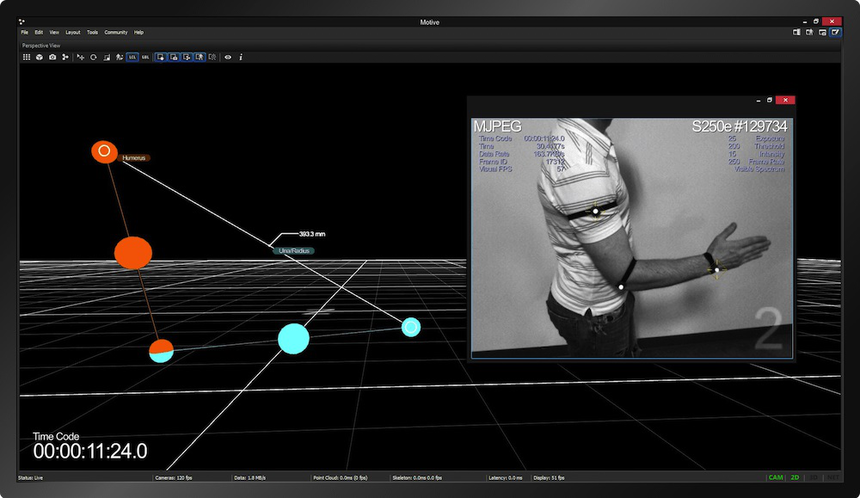Click the 393.3 mm distance label
This screenshot has width=860, height=498.
[x=312, y=234]
